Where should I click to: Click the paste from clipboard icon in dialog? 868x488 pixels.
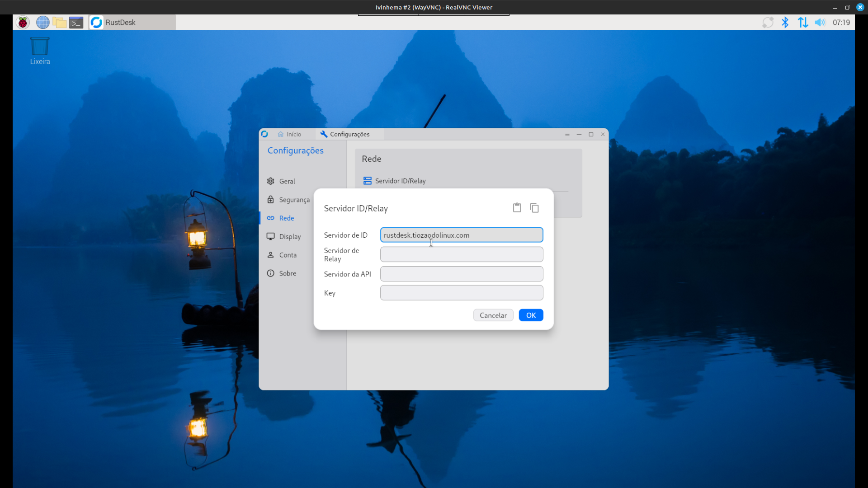point(517,208)
